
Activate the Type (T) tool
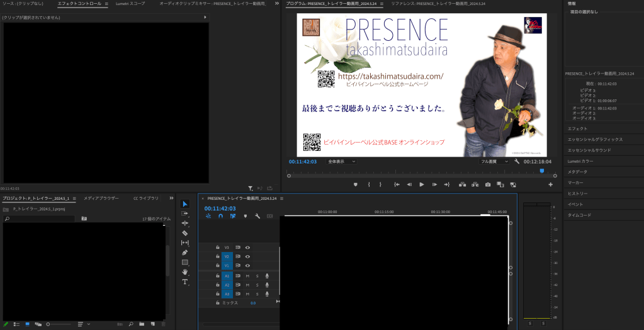(185, 282)
